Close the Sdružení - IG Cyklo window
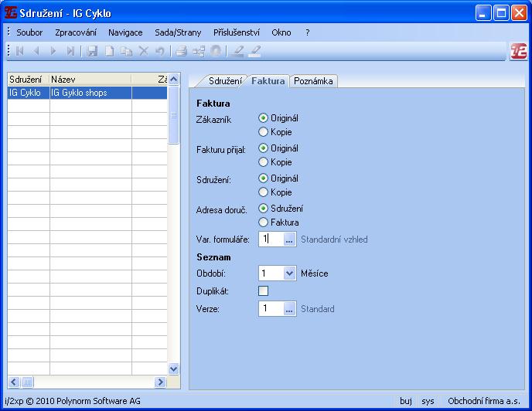The width and height of the screenshot is (532, 411). click(519, 13)
